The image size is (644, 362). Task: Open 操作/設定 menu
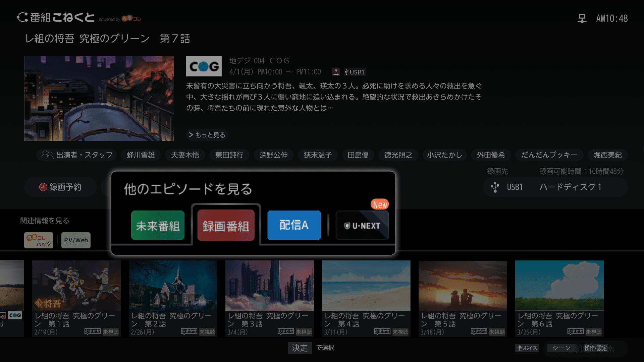pyautogui.click(x=595, y=348)
